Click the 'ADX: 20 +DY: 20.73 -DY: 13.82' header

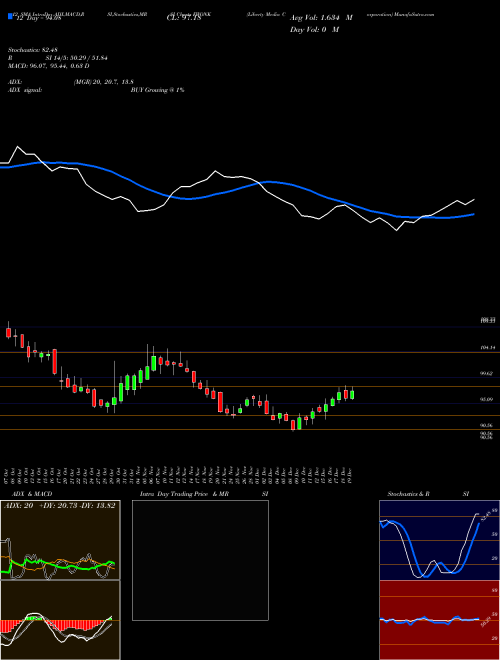pyautogui.click(x=59, y=506)
